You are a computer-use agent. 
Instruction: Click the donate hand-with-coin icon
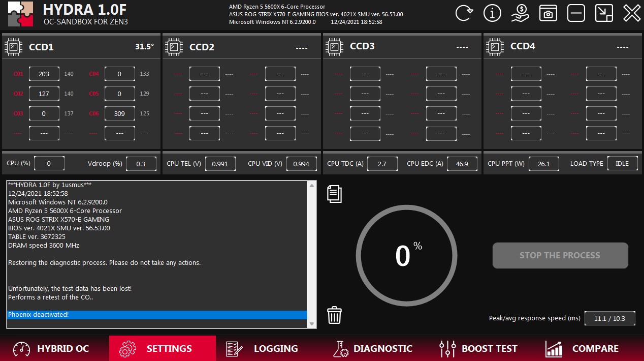(520, 13)
